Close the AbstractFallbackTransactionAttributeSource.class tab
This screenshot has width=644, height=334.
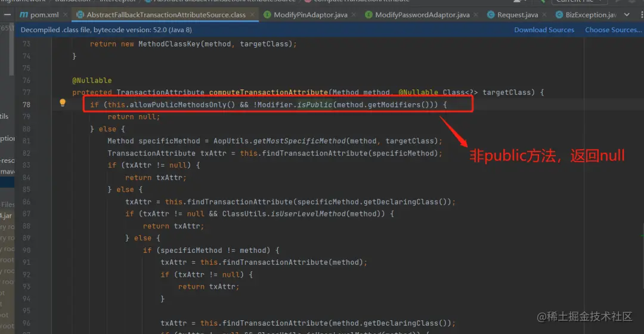[252, 15]
